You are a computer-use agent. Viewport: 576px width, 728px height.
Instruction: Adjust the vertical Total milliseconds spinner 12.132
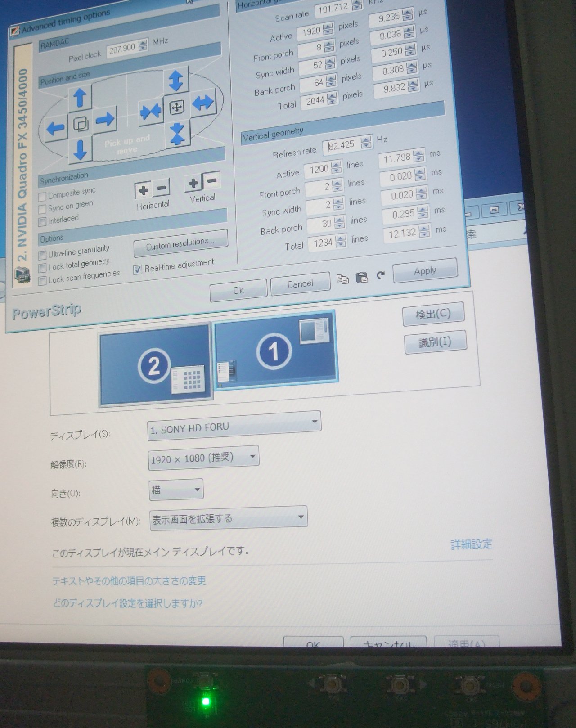[x=424, y=231]
